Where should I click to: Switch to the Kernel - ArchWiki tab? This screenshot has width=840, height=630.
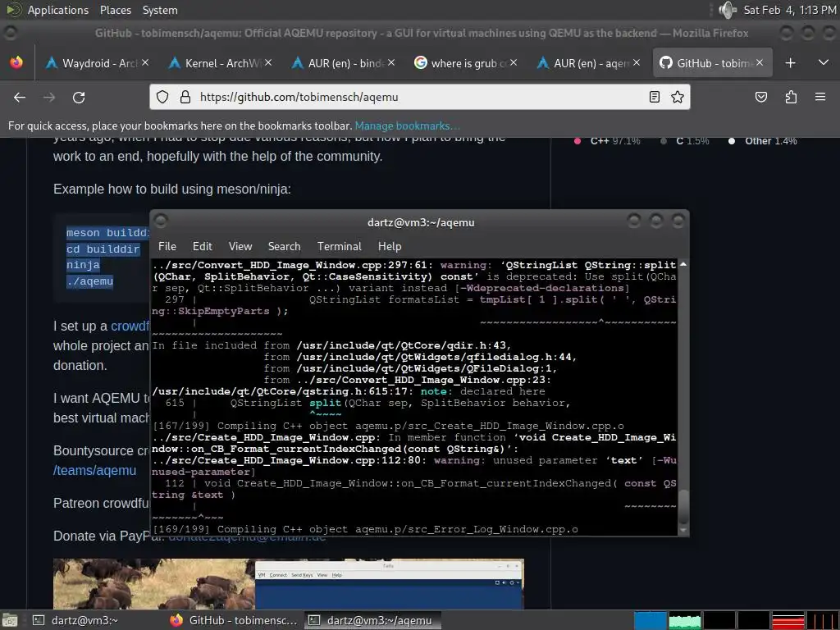pyautogui.click(x=220, y=63)
